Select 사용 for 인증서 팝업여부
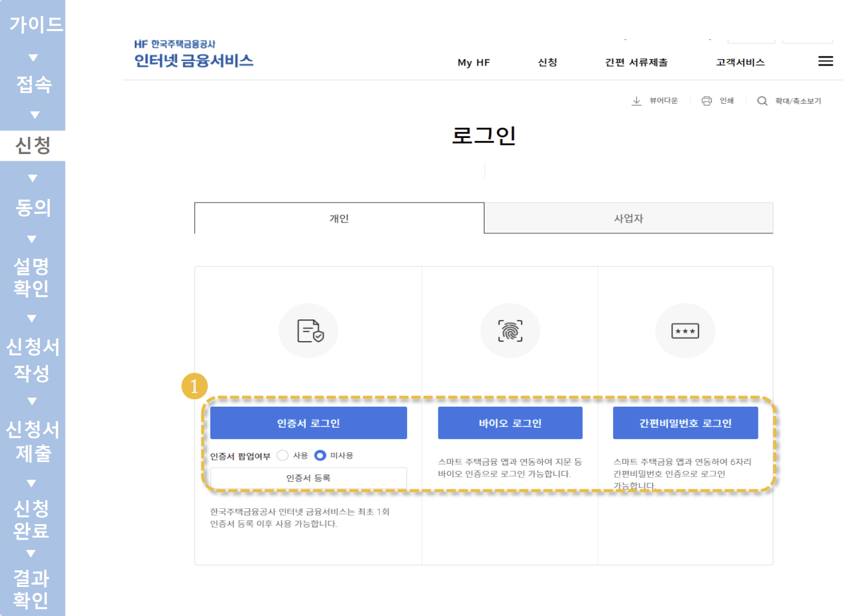 pos(282,455)
